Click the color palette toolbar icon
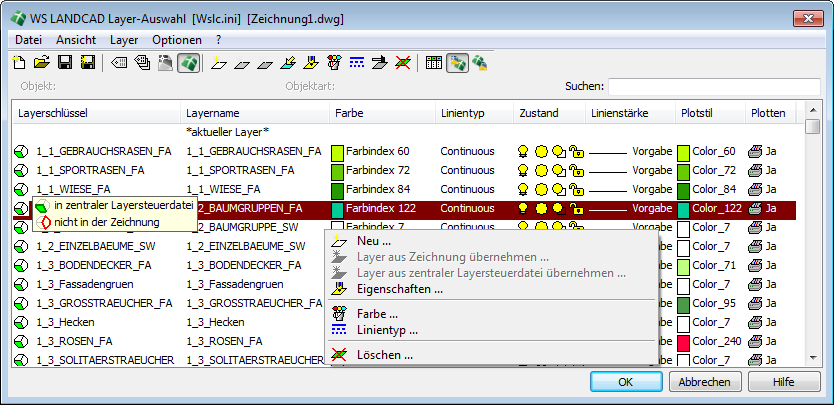 [334, 64]
